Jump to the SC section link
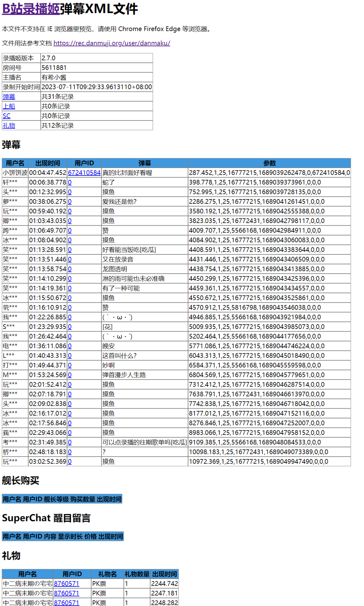 point(7,116)
